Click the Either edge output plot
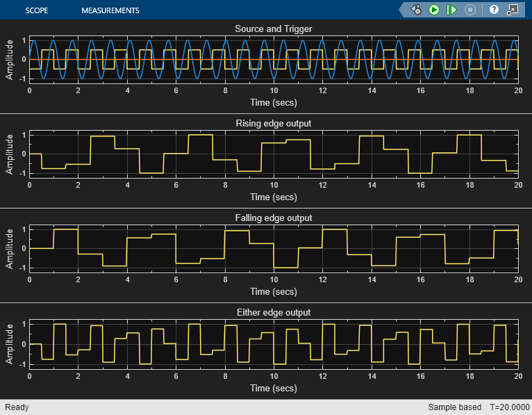The width and height of the screenshot is (532, 415). pos(274,344)
